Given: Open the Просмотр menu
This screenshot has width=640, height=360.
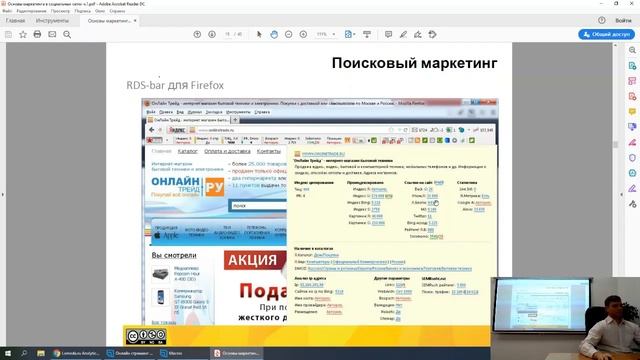Looking at the screenshot, I should pos(60,11).
